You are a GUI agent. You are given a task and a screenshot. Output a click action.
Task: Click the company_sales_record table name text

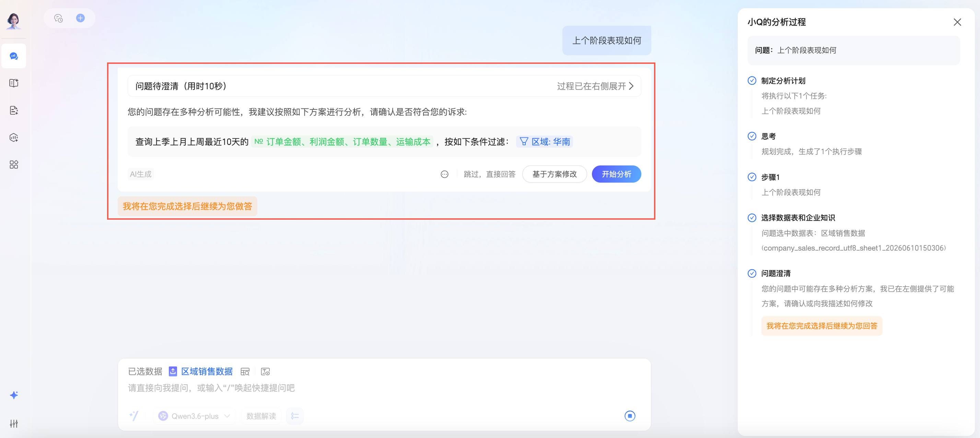coord(853,248)
